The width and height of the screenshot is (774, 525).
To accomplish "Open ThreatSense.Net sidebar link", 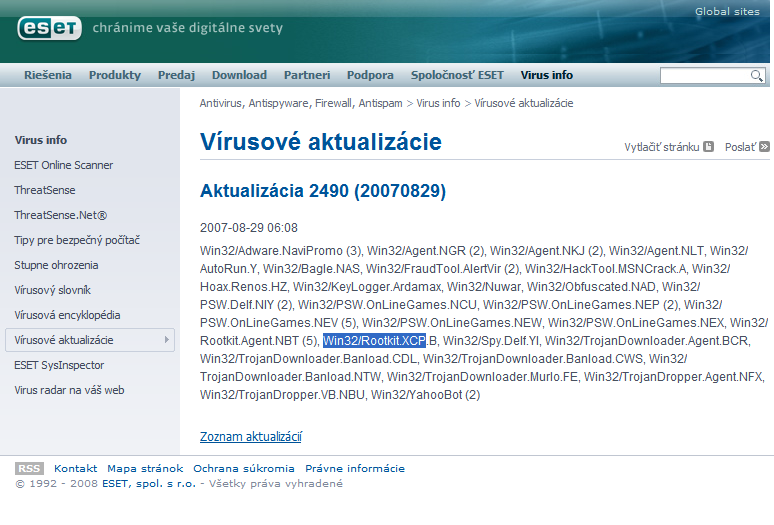I will point(61,215).
